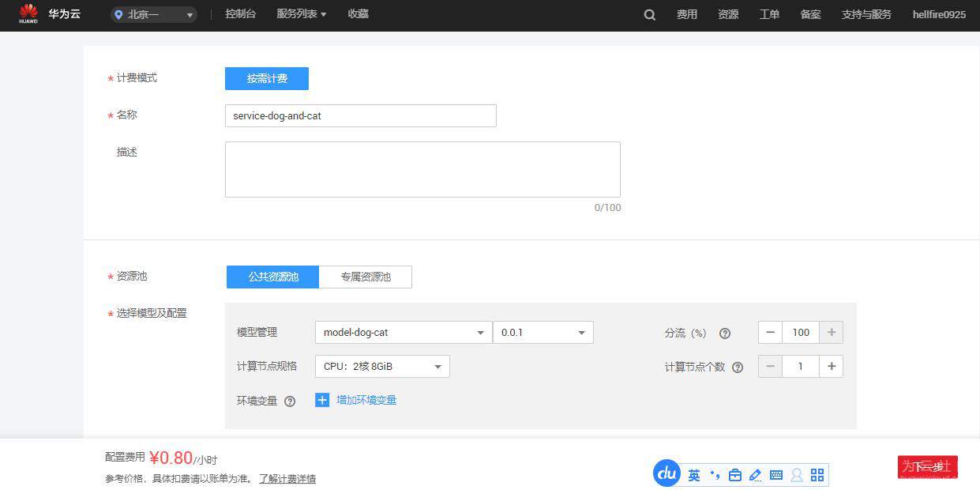This screenshot has width=980, height=490.
Task: Click the help icon next to 环境变量
Action: point(290,401)
